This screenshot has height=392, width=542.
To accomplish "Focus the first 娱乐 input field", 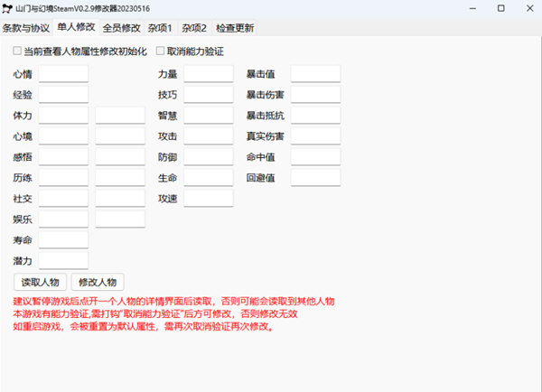I will [63, 219].
